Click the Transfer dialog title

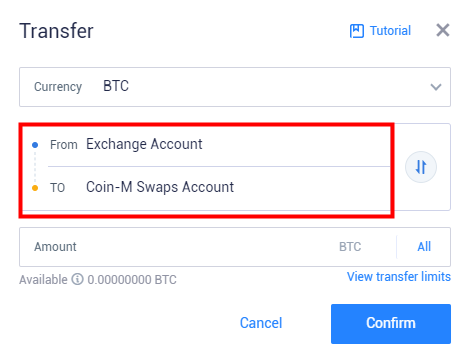pos(56,31)
